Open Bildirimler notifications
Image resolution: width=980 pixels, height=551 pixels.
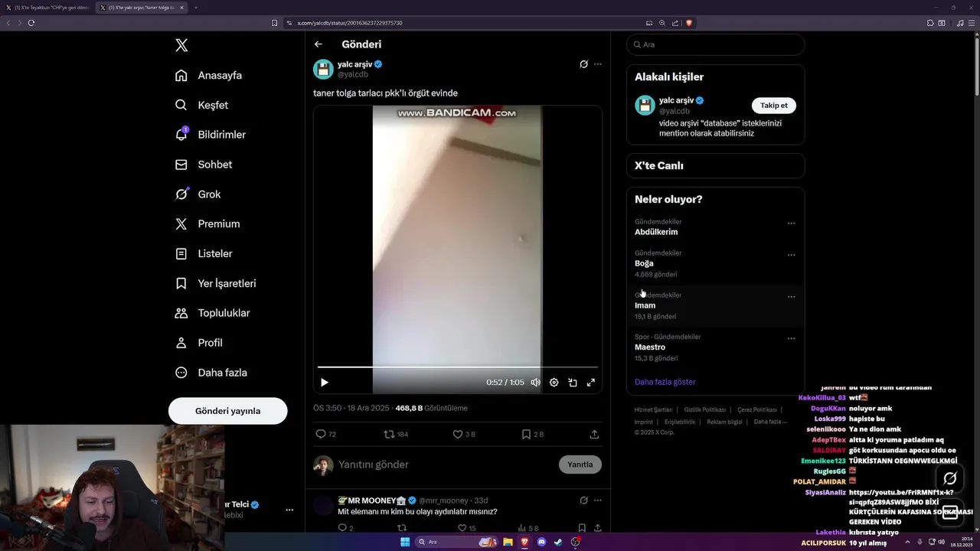pos(211,135)
